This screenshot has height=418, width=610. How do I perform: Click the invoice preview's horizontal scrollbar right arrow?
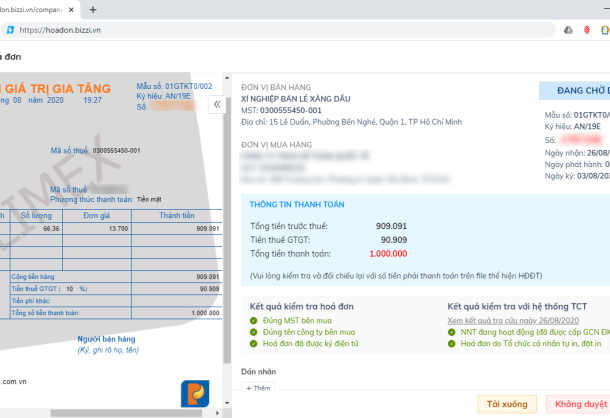[219, 411]
